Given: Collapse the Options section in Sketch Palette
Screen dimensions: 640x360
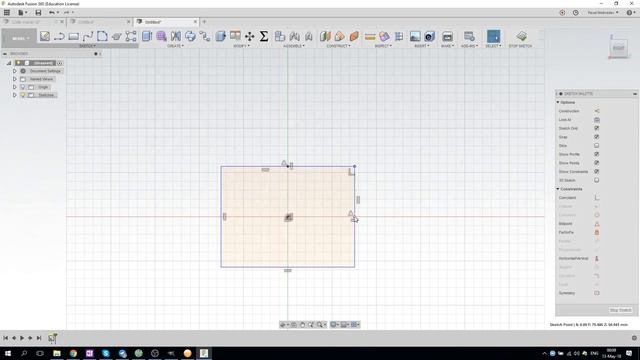Looking at the screenshot, I should 558,102.
